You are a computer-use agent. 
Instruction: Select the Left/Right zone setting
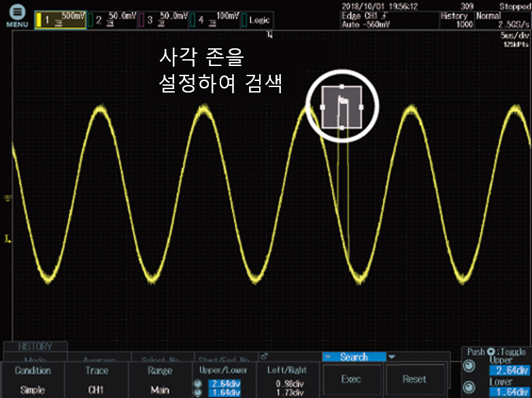click(288, 380)
